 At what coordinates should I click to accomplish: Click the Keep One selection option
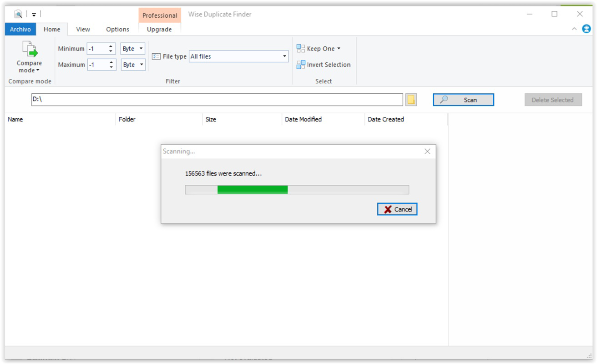(x=319, y=49)
